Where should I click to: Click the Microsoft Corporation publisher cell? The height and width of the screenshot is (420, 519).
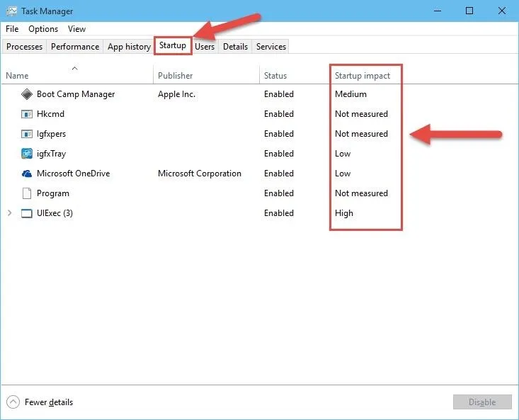[x=200, y=174]
